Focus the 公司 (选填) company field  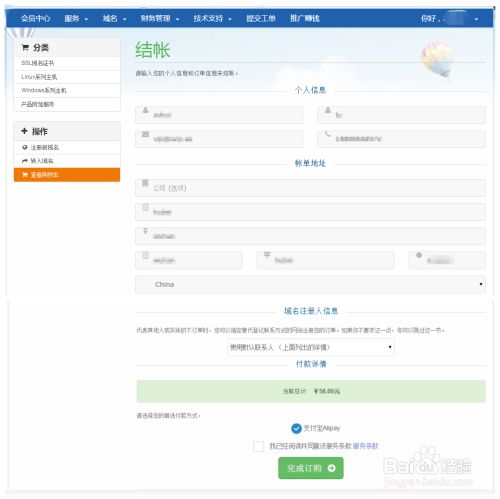(x=310, y=188)
